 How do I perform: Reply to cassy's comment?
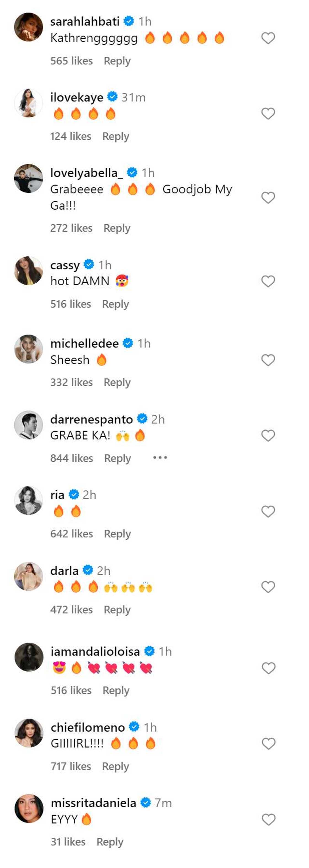pos(115,304)
